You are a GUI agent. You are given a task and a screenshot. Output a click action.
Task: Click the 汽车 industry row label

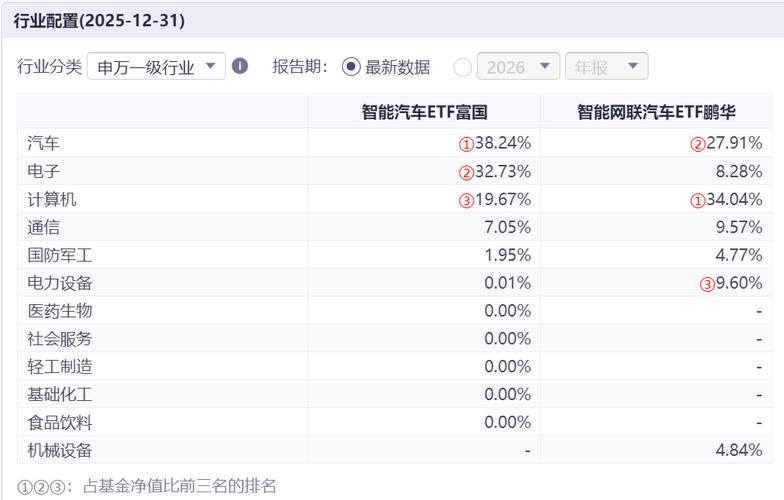click(x=44, y=143)
